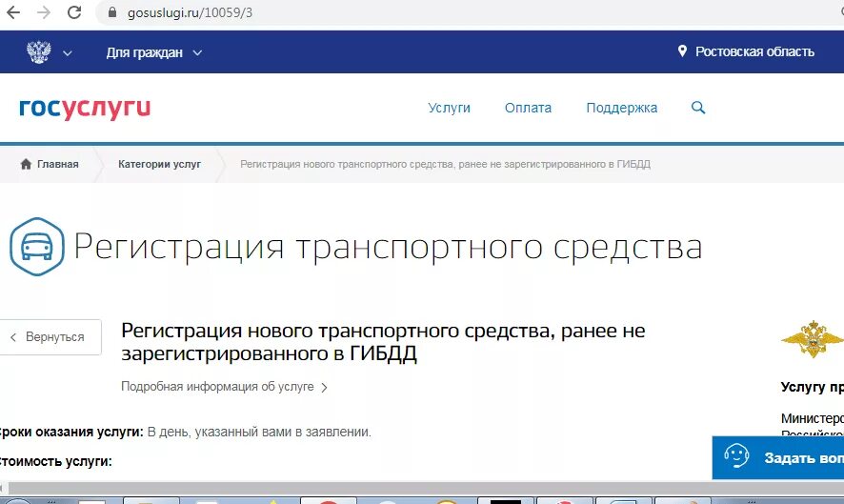Click the support operator face icon
Image resolution: width=844 pixels, height=504 pixels.
[736, 455]
